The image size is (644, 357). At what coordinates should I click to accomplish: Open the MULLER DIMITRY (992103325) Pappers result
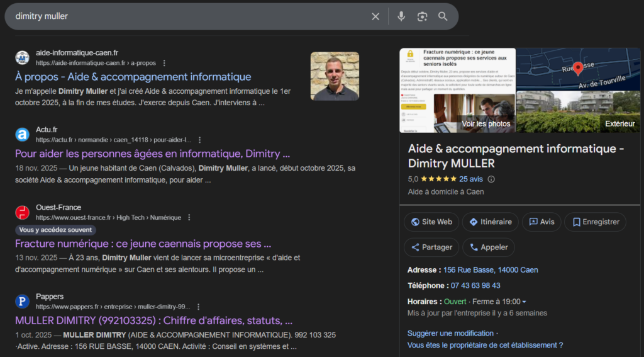click(153, 321)
